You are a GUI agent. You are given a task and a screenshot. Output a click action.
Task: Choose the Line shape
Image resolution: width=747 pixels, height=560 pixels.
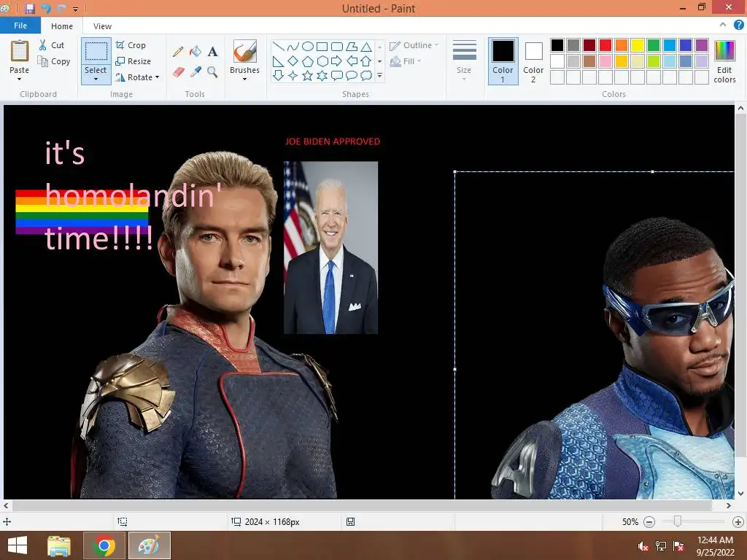(x=278, y=46)
